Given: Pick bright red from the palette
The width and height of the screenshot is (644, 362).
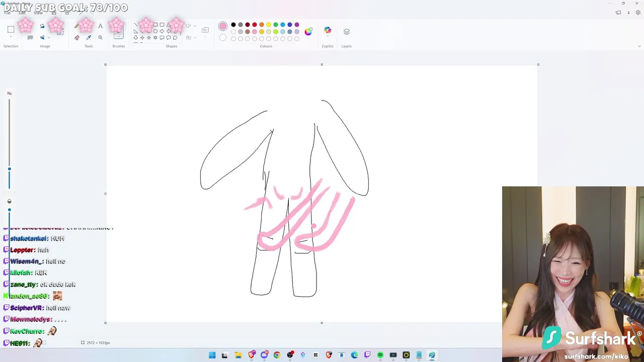Looking at the screenshot, I should pos(255,25).
